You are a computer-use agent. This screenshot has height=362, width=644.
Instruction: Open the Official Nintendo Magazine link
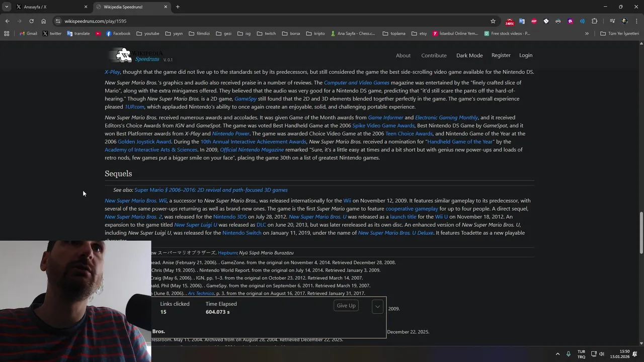coord(252,150)
